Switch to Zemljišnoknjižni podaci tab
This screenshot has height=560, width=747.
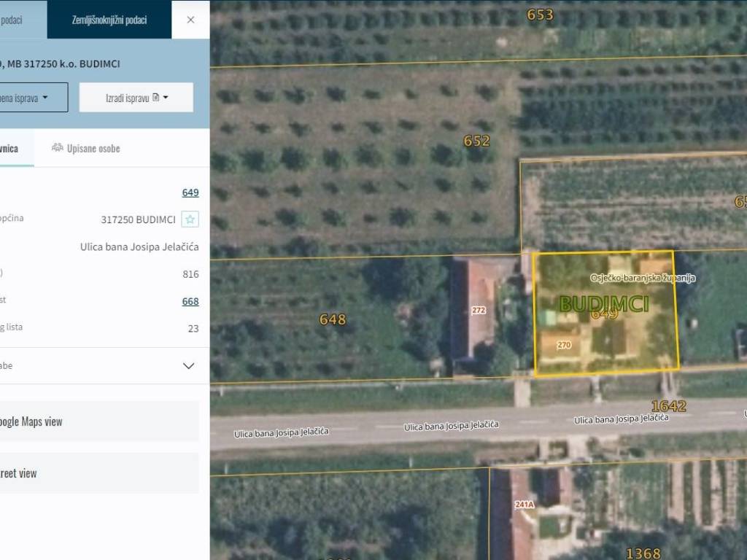[109, 20]
